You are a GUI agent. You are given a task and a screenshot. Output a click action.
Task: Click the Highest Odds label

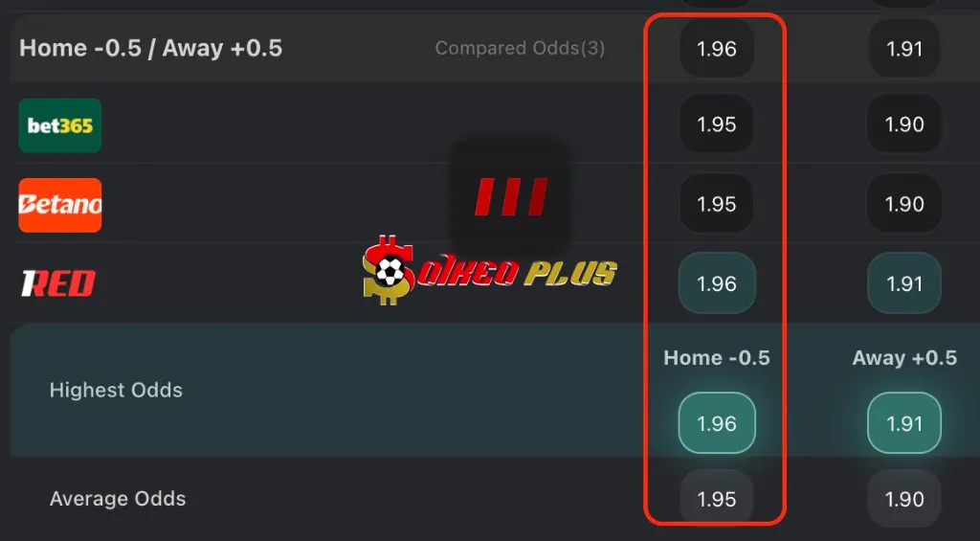(x=116, y=390)
